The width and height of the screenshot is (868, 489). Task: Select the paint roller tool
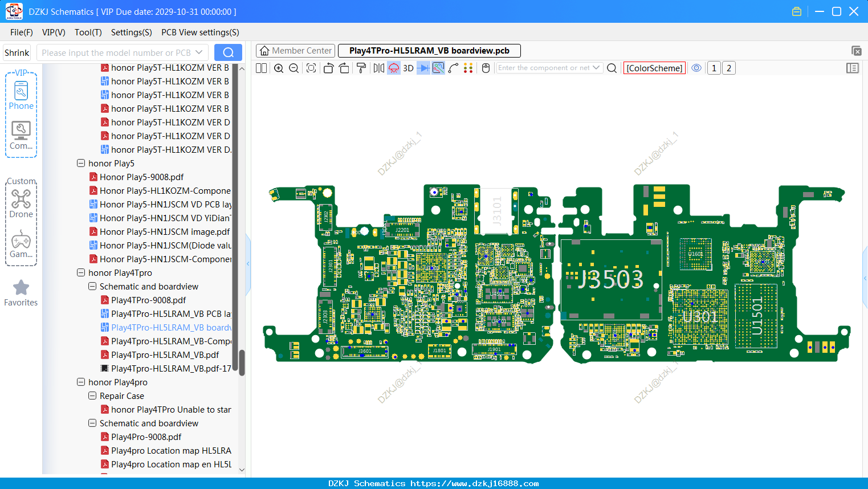[361, 68]
